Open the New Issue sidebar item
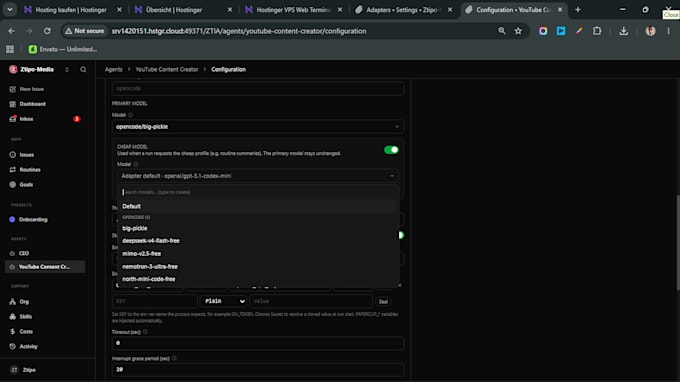This screenshot has width=680, height=382. point(31,89)
